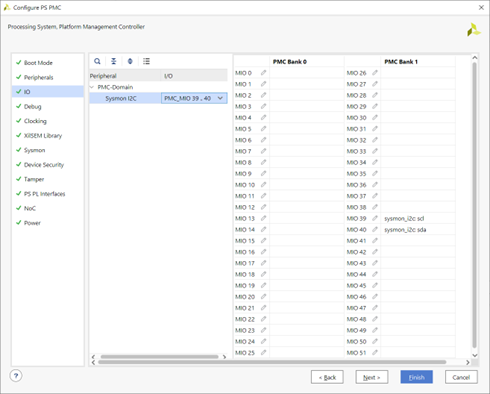This screenshot has height=394, width=490.
Task: Open the Boot Mode page
Action: pos(38,63)
